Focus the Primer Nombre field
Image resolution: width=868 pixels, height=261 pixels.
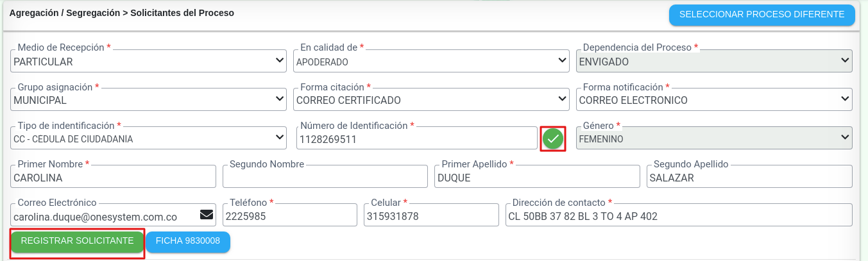[114, 178]
